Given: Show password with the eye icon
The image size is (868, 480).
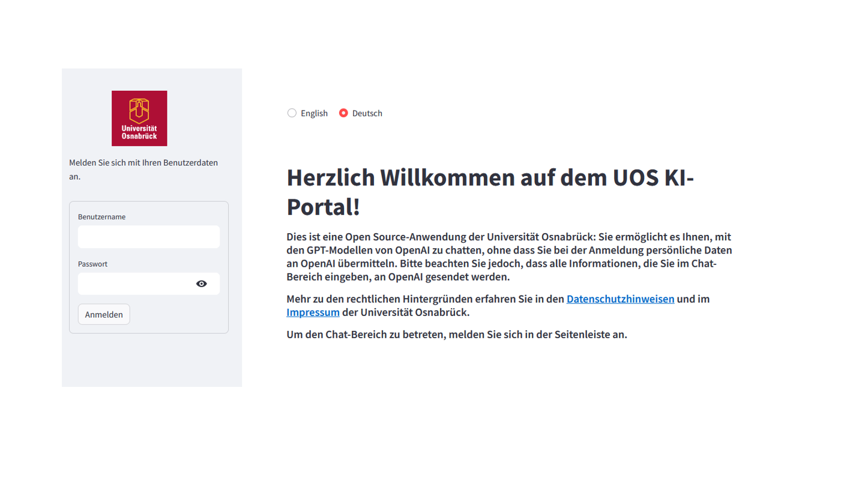Looking at the screenshot, I should point(202,284).
